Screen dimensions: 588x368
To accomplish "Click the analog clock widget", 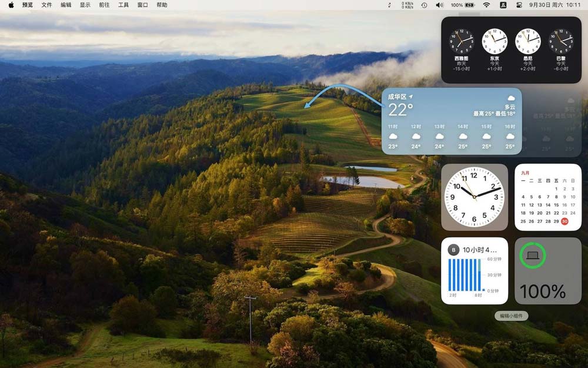I will pyautogui.click(x=475, y=197).
